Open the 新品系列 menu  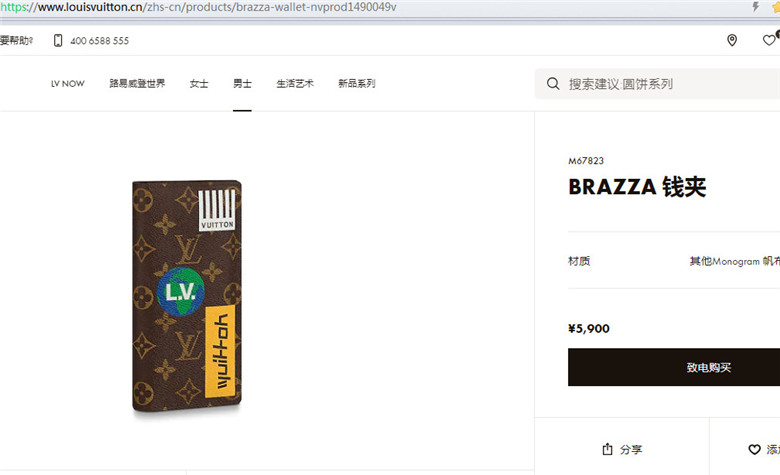(x=357, y=84)
